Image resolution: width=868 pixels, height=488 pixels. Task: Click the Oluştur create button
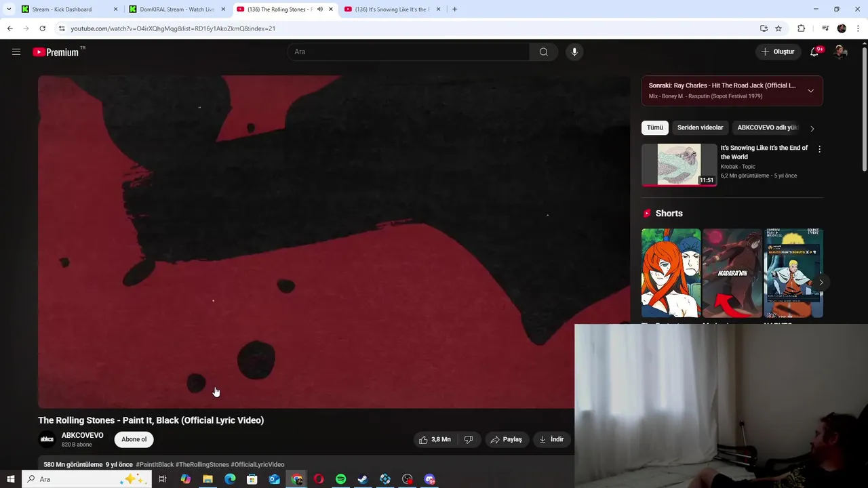pyautogui.click(x=777, y=52)
